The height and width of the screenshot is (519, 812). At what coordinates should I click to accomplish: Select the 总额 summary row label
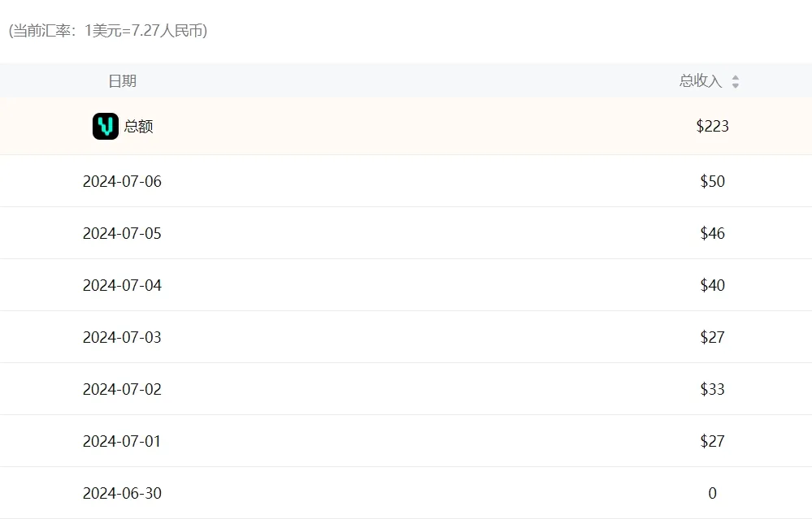(x=138, y=127)
